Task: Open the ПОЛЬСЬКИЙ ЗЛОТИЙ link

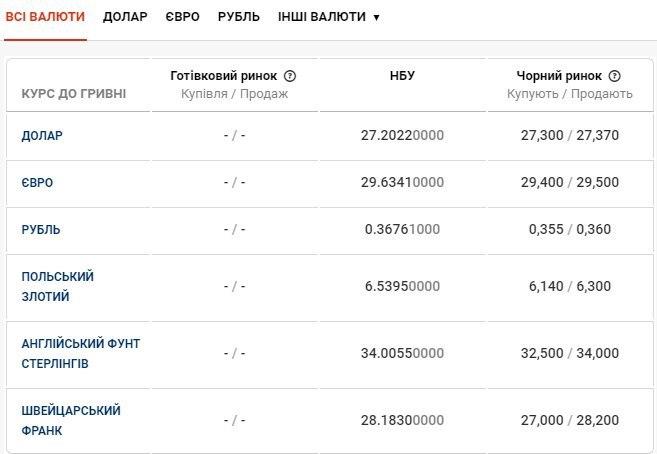Action: click(x=57, y=286)
